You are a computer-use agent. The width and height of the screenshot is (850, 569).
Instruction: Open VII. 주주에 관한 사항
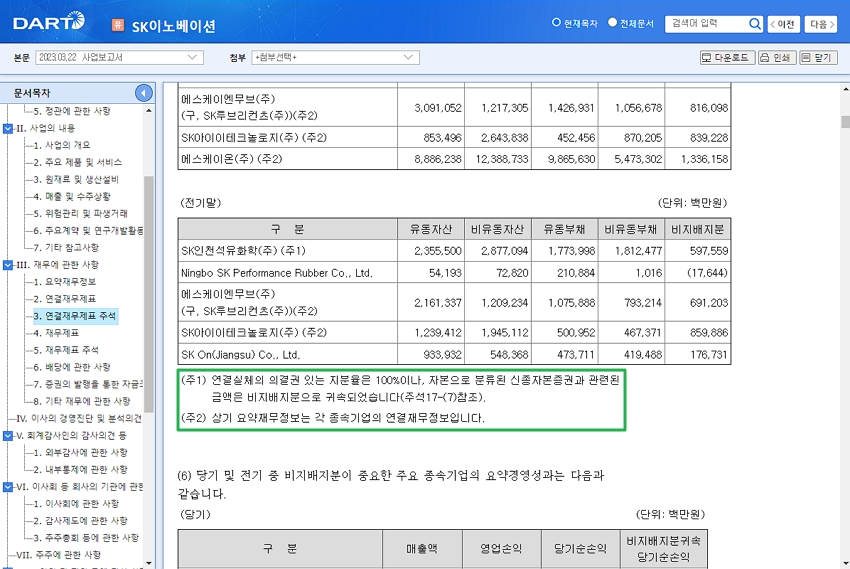59,555
